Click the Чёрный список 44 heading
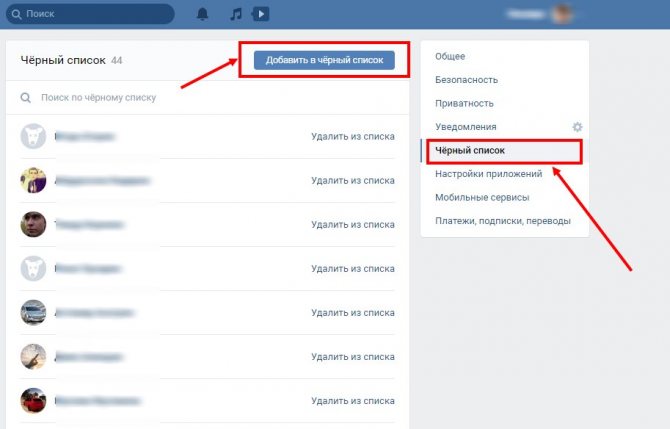The width and height of the screenshot is (670, 429). [71, 60]
